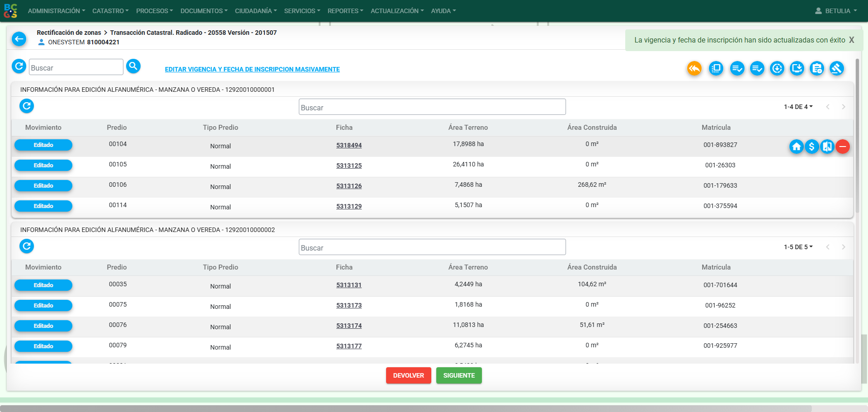Open the REPORTES menu
Screen dimensions: 868x412
(345, 11)
